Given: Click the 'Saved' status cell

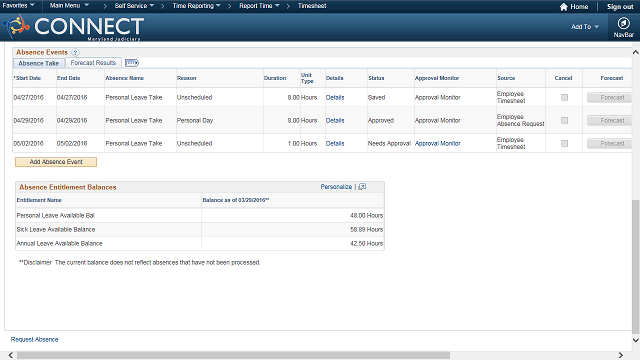Looking at the screenshot, I should pyautogui.click(x=376, y=98).
